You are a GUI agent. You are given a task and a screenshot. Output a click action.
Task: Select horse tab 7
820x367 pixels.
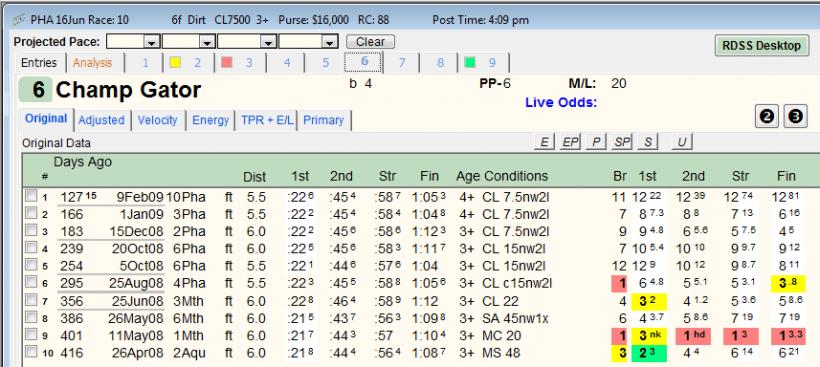402,63
